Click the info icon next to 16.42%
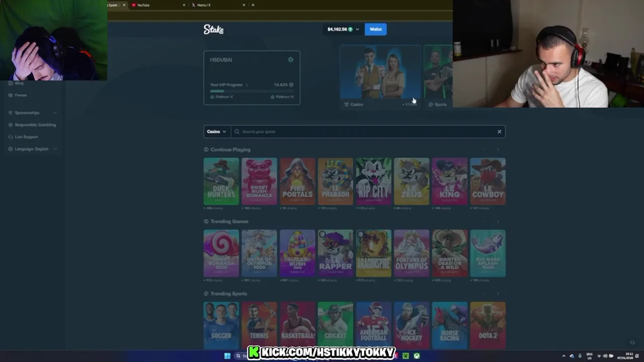The width and height of the screenshot is (644, 362). (x=291, y=84)
